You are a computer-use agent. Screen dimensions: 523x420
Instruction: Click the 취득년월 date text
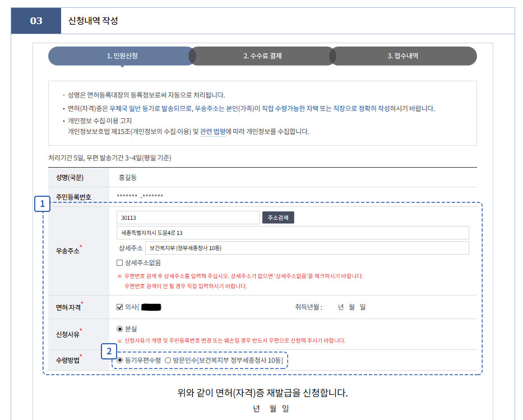point(330,307)
